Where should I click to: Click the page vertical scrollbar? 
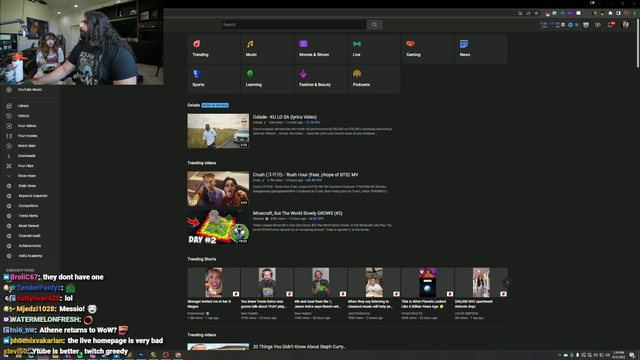[638, 43]
